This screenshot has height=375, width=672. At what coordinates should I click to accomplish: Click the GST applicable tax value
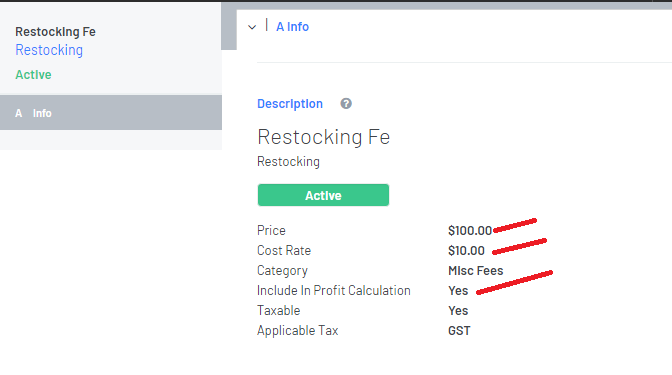pyautogui.click(x=459, y=331)
